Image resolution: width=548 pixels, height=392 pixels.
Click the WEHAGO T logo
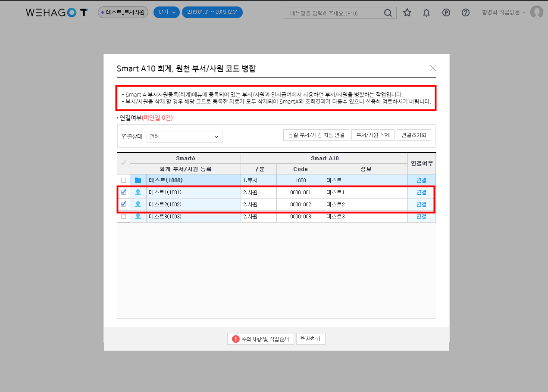(56, 12)
